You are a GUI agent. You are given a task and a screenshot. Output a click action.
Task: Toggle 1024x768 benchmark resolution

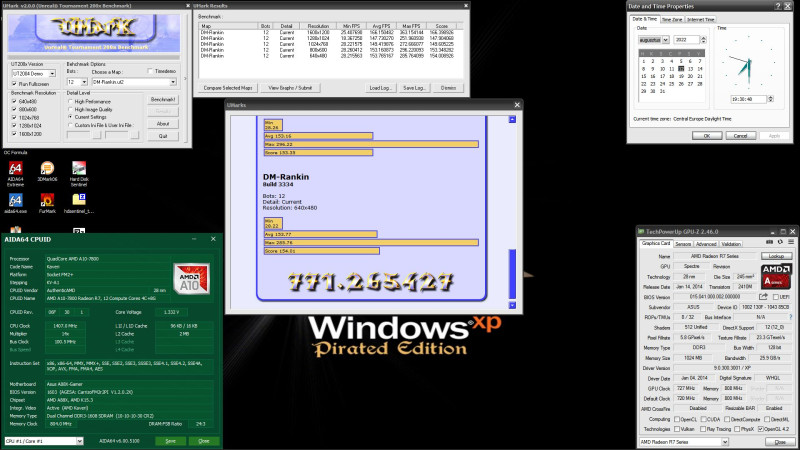tap(14, 117)
